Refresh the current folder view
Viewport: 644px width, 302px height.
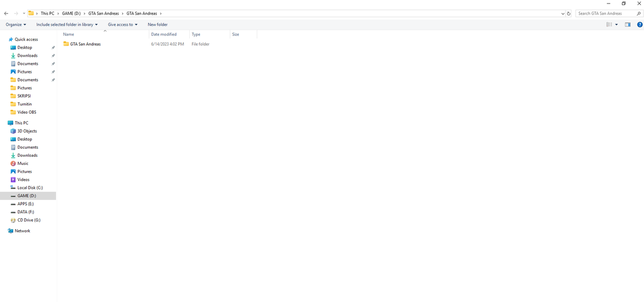[569, 14]
